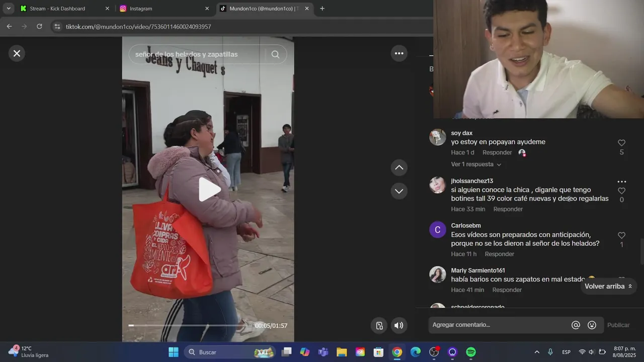The image size is (644, 362).
Task: Click the search magnifier in video search box
Action: click(275, 54)
